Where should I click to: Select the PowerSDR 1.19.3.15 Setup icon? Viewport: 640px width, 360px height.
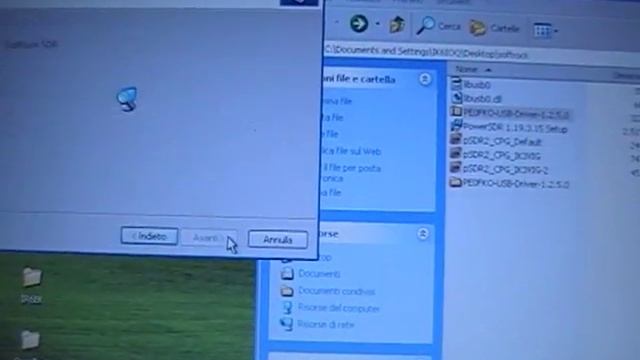point(456,125)
